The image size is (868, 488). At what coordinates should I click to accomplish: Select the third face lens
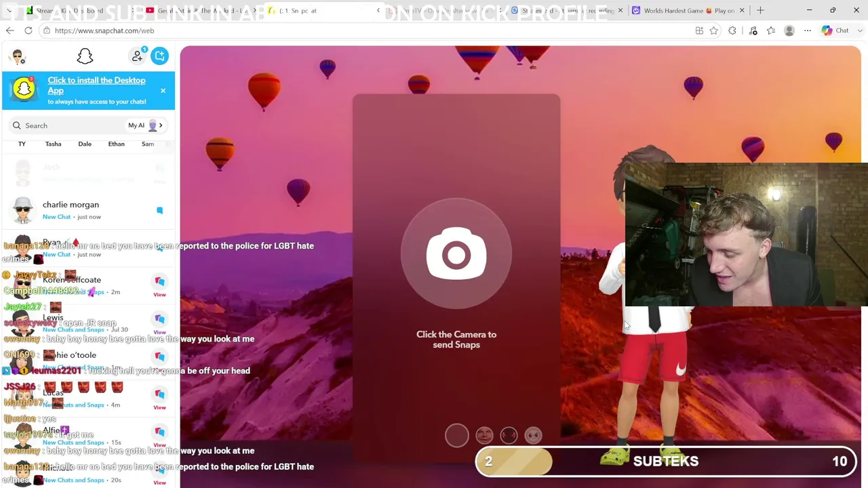click(x=509, y=435)
